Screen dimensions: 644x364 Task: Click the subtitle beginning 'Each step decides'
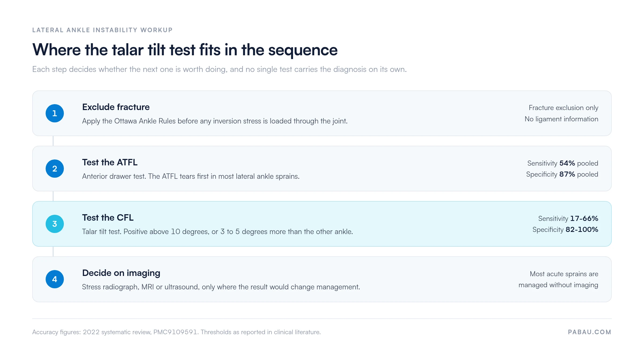pos(219,69)
